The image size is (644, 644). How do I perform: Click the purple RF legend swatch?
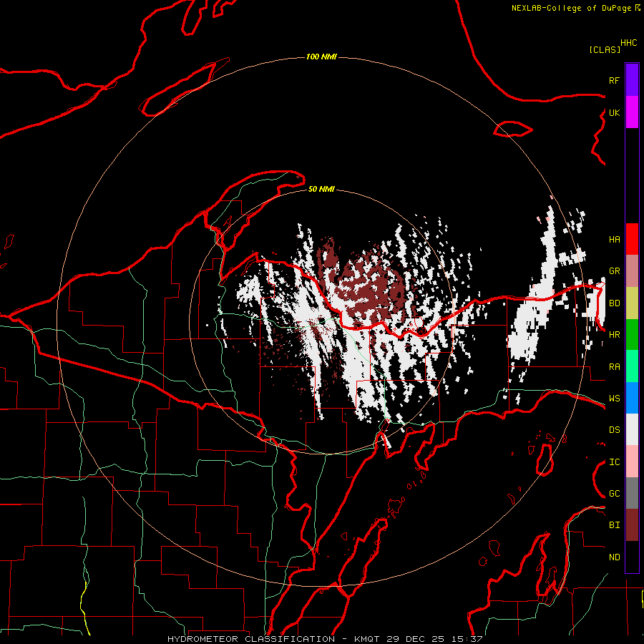[x=632, y=80]
